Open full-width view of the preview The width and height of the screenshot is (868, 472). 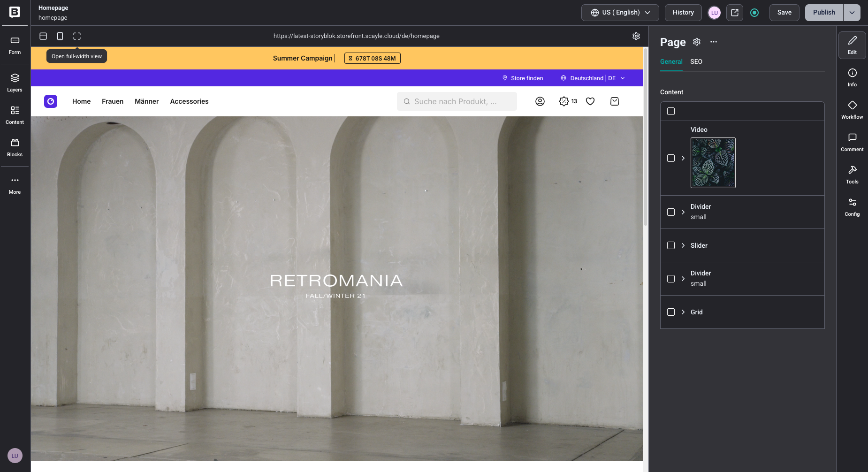[x=76, y=36]
